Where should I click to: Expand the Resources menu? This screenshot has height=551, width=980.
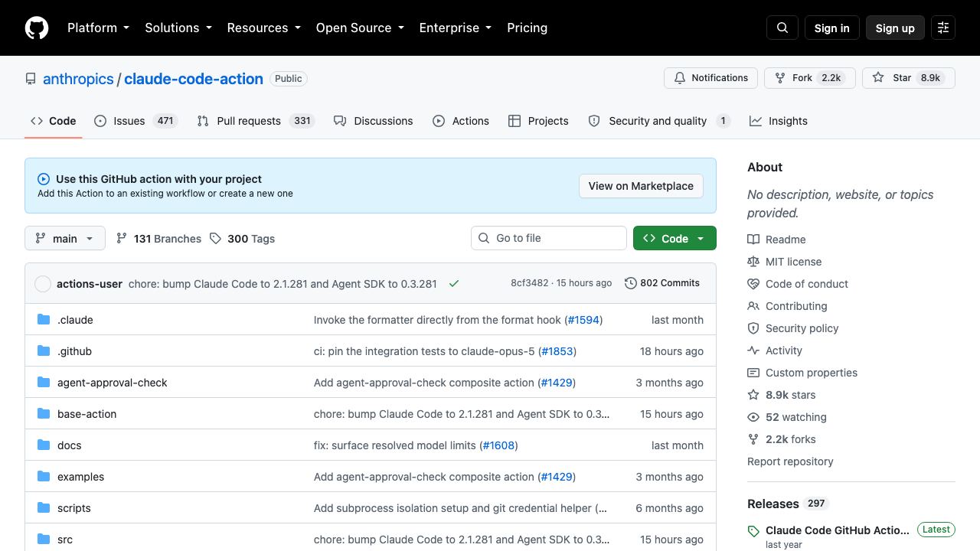point(264,28)
